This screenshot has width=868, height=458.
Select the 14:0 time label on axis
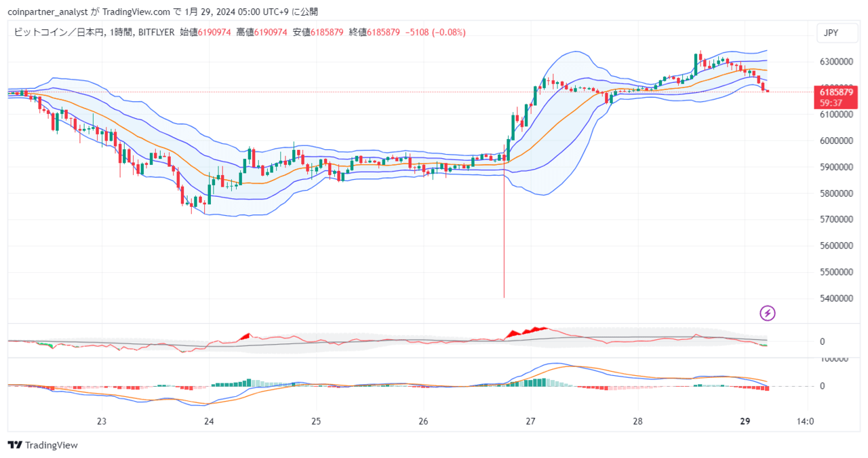(x=804, y=421)
